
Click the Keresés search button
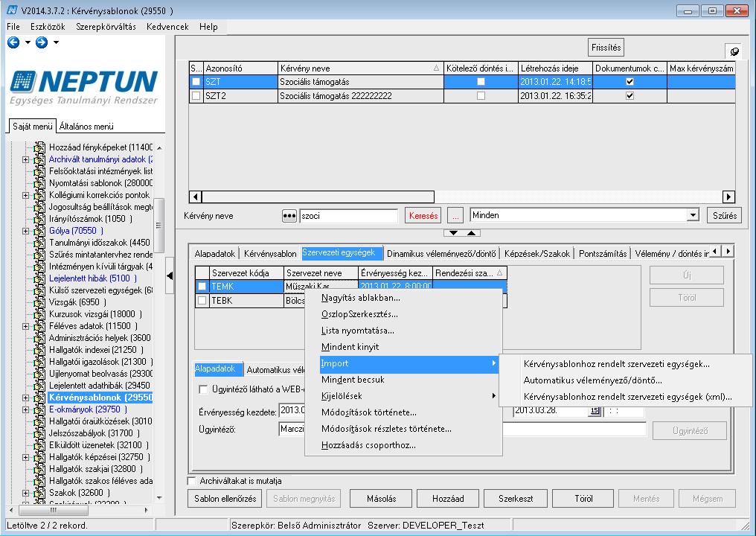(423, 216)
